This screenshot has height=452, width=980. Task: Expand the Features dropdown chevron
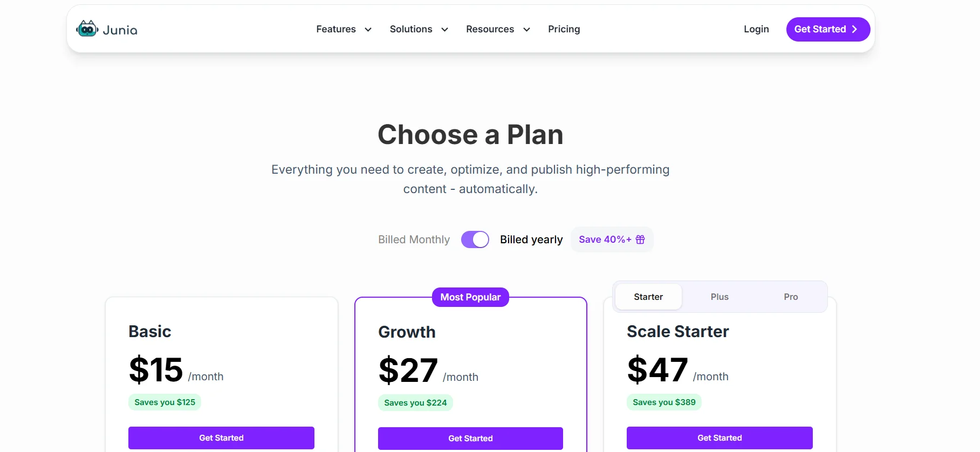click(x=368, y=30)
